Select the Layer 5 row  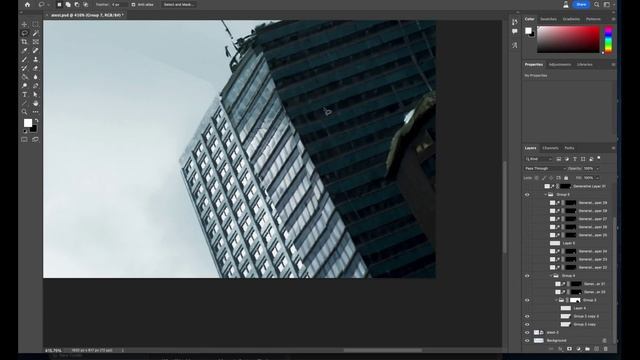pyautogui.click(x=569, y=243)
